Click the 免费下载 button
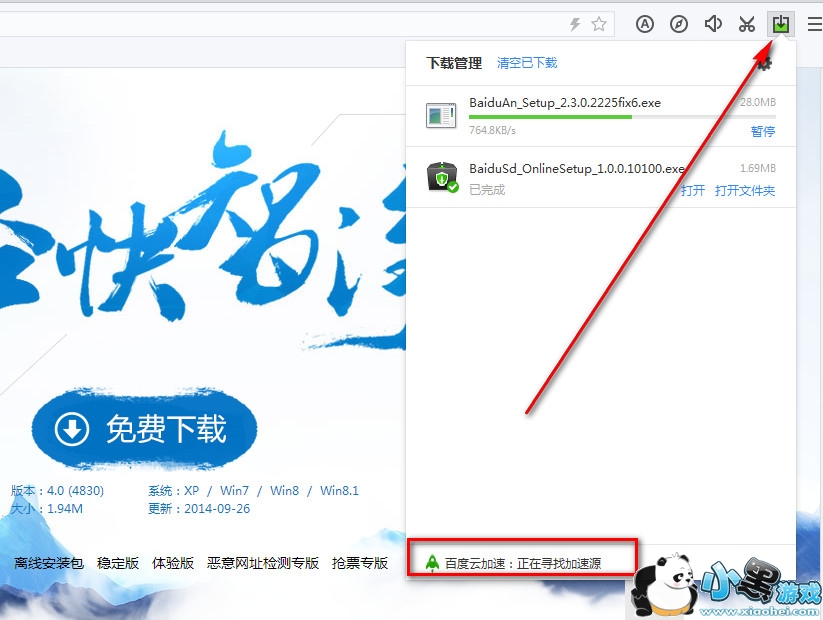The height and width of the screenshot is (620, 823). [x=144, y=429]
